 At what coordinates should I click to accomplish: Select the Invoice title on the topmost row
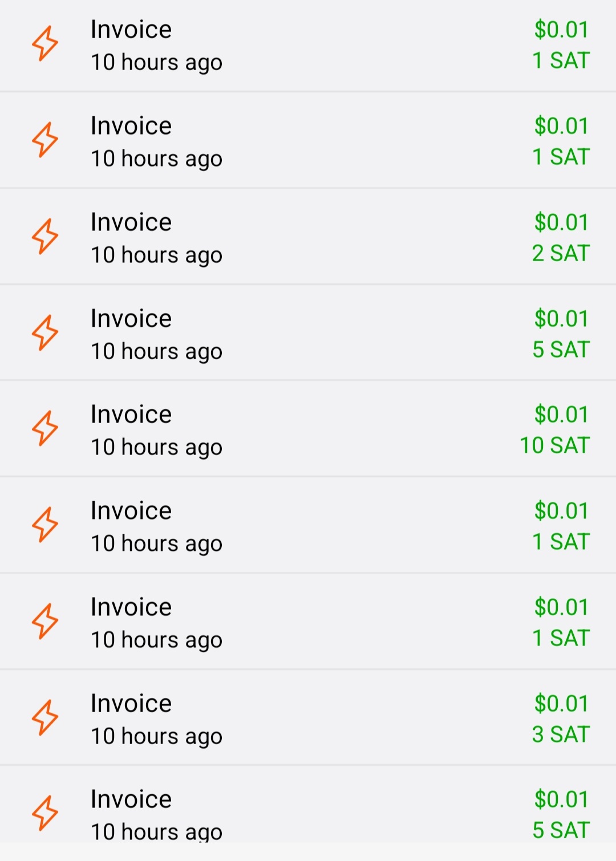click(x=131, y=30)
